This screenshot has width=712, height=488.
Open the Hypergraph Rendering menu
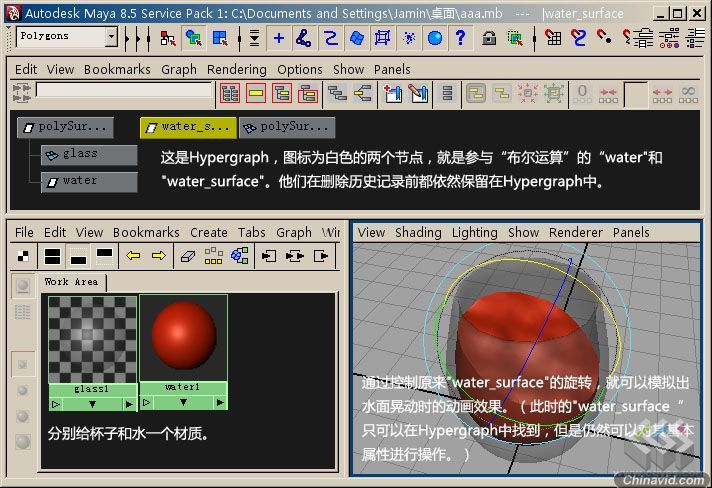pos(237,69)
